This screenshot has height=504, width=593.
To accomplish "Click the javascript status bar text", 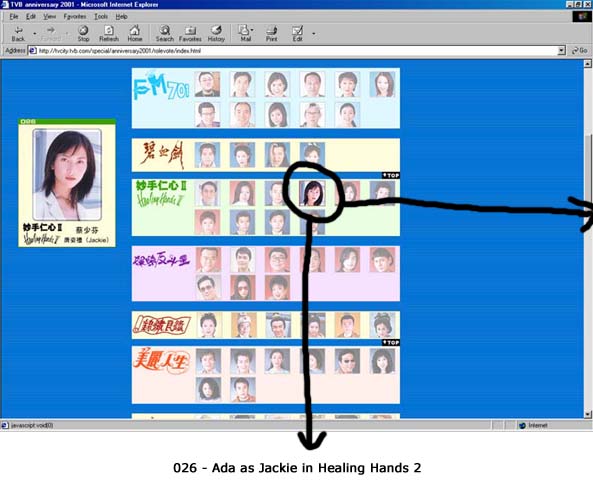I will (x=32, y=425).
